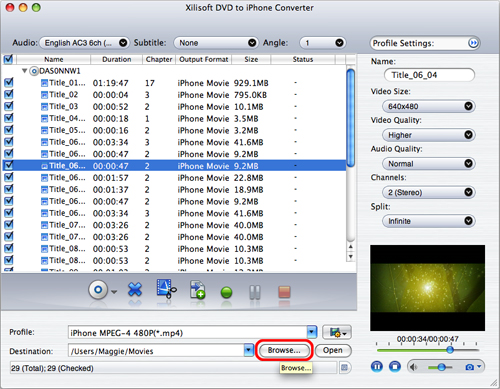Click the Open destination button
The image size is (500, 389).
pyautogui.click(x=333, y=350)
